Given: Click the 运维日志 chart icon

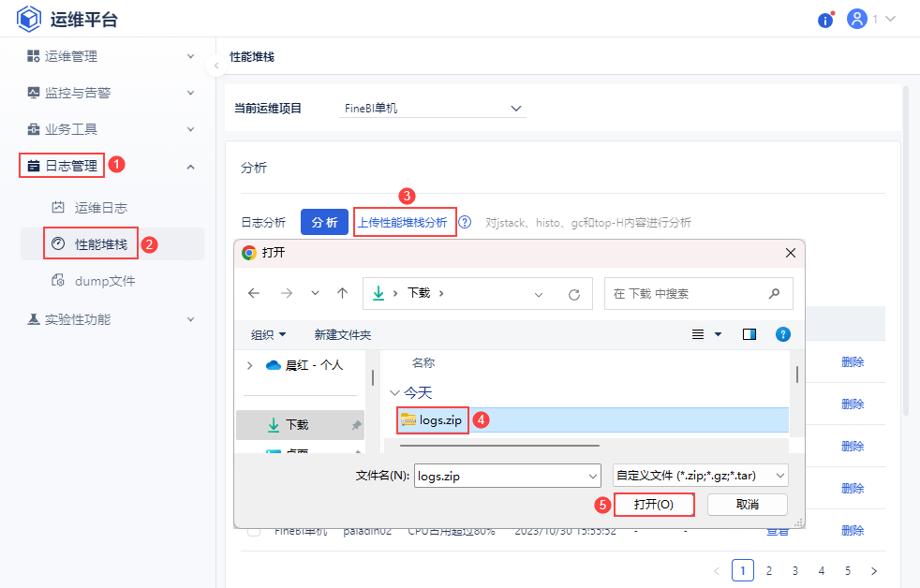Looking at the screenshot, I should pos(58,207).
